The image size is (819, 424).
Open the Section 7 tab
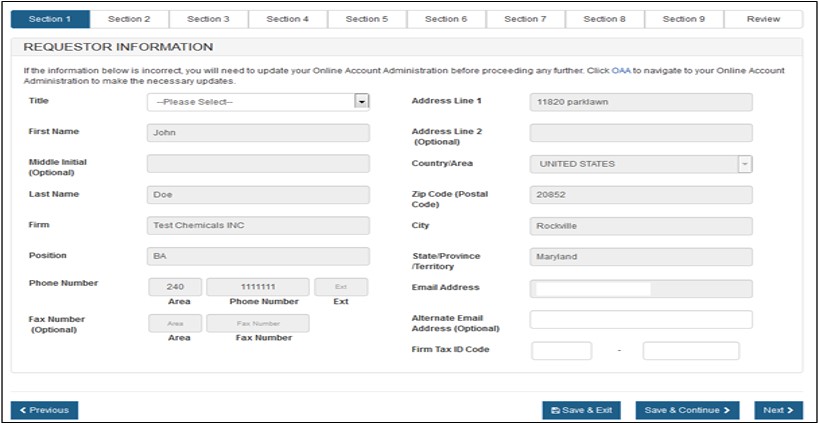click(525, 19)
